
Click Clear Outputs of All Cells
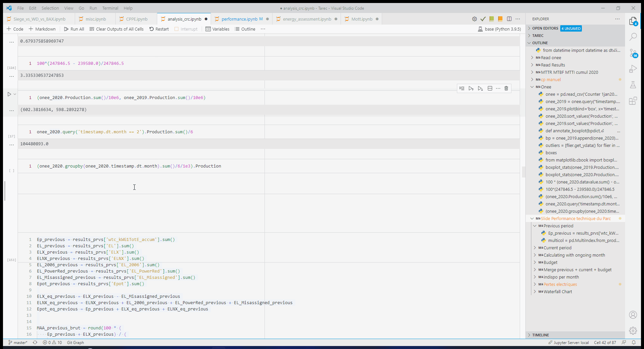point(116,29)
